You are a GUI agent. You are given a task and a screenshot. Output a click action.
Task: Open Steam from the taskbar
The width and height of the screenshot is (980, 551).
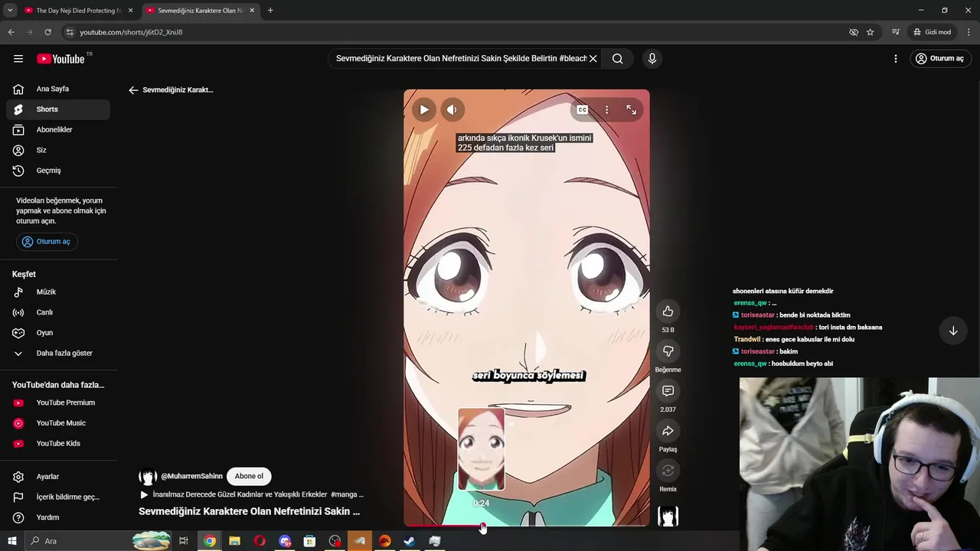pyautogui.click(x=410, y=541)
